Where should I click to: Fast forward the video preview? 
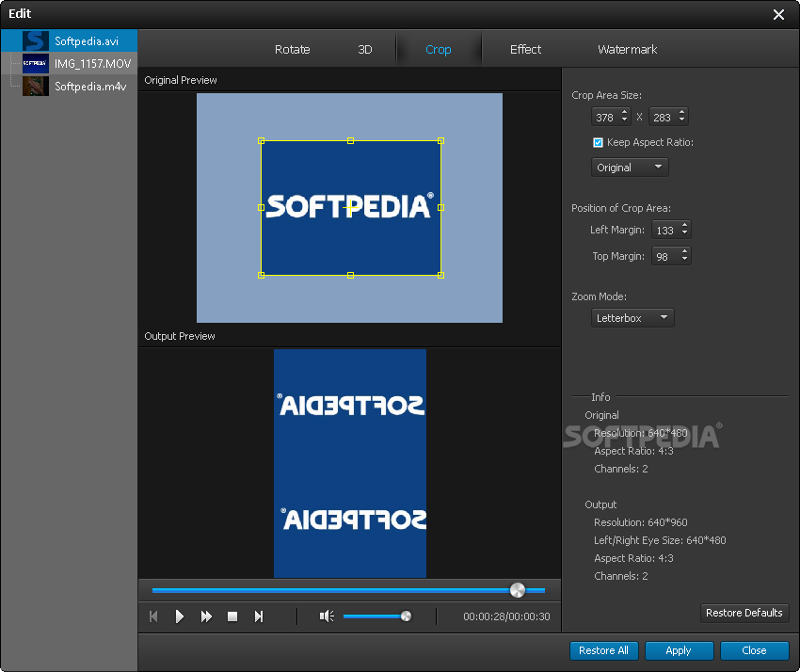point(206,616)
